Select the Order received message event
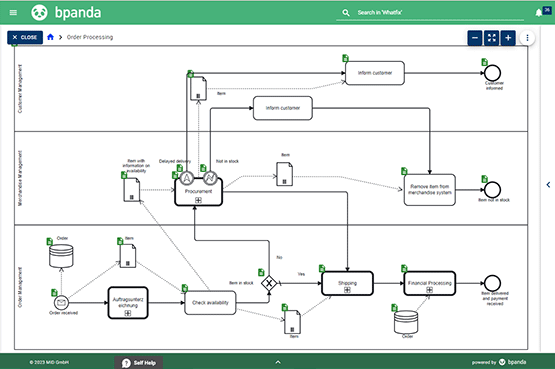The width and height of the screenshot is (555, 369). 61,302
